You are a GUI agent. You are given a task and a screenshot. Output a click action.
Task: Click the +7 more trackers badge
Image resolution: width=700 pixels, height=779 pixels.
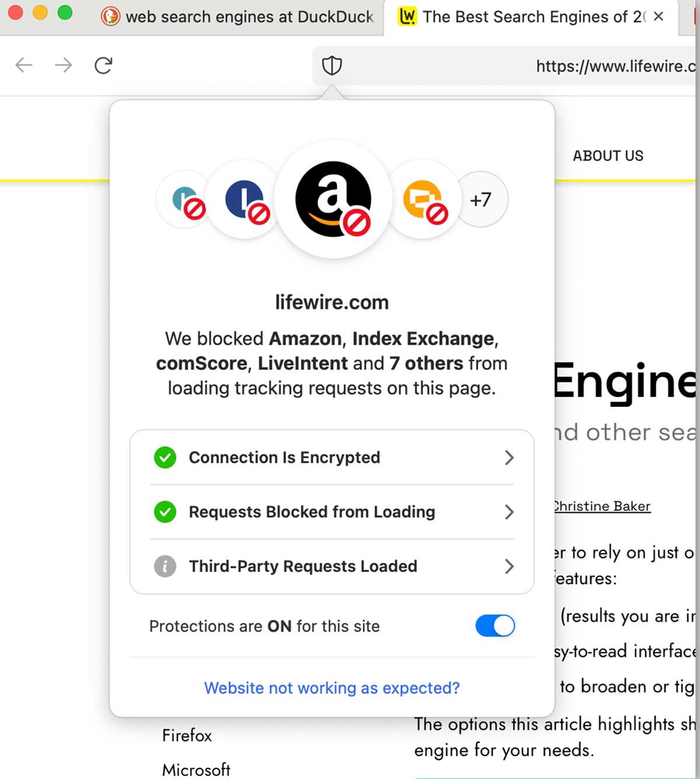[481, 200]
